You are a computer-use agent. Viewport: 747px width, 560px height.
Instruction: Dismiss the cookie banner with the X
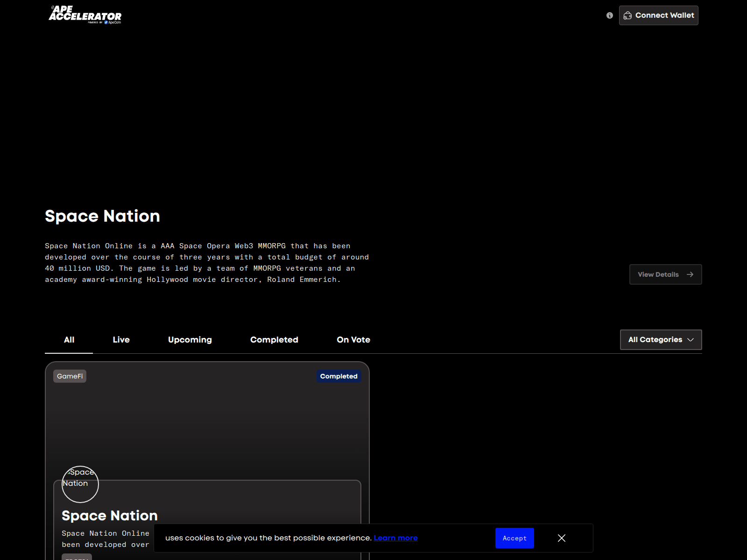point(561,538)
